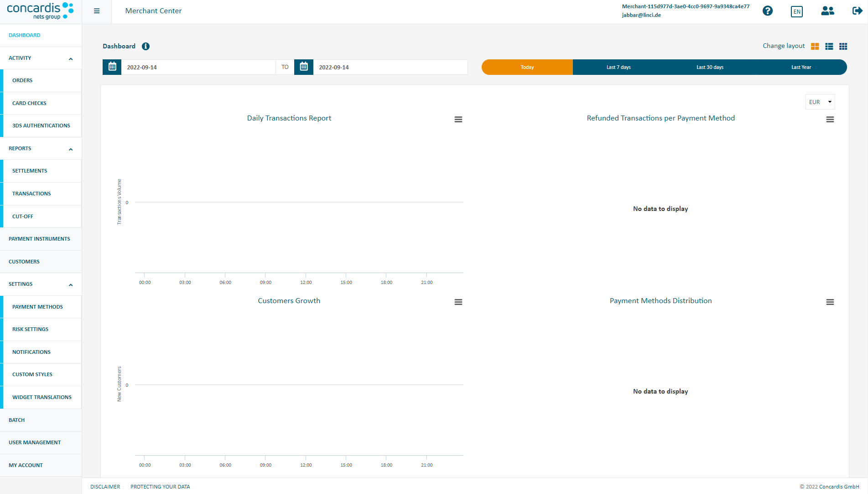868x494 pixels.
Task: Go to Batch page
Action: coord(41,420)
